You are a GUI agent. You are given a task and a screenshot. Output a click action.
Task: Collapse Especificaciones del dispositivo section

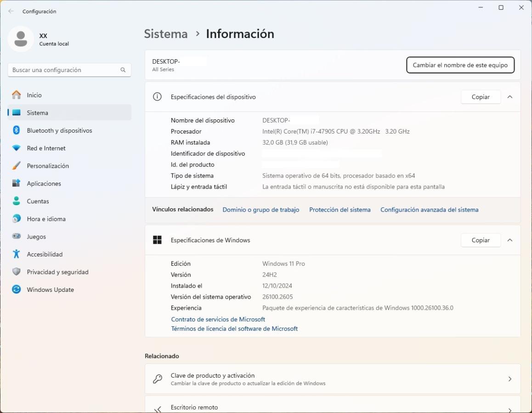510,97
